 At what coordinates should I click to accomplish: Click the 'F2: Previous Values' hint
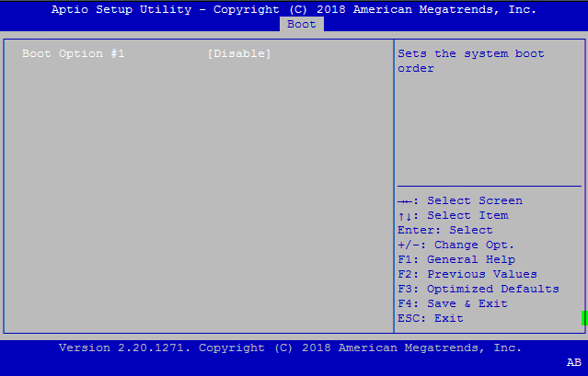point(467,275)
